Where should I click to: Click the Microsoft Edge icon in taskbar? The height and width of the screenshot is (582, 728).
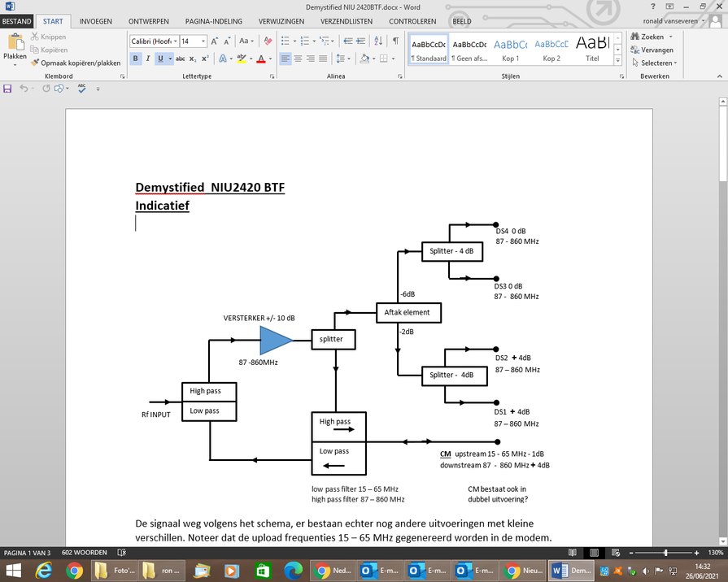(x=294, y=570)
